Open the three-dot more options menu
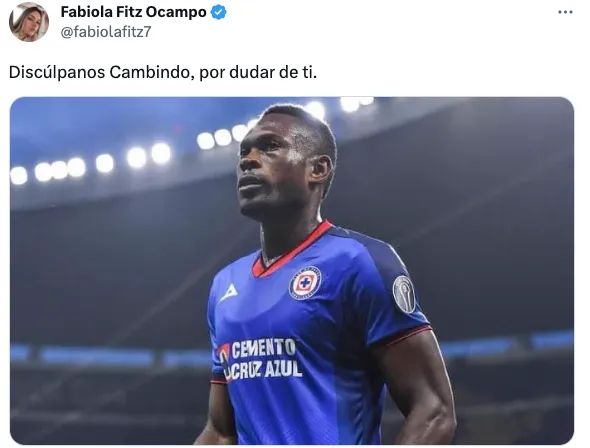The height and width of the screenshot is (448, 590). tap(565, 12)
